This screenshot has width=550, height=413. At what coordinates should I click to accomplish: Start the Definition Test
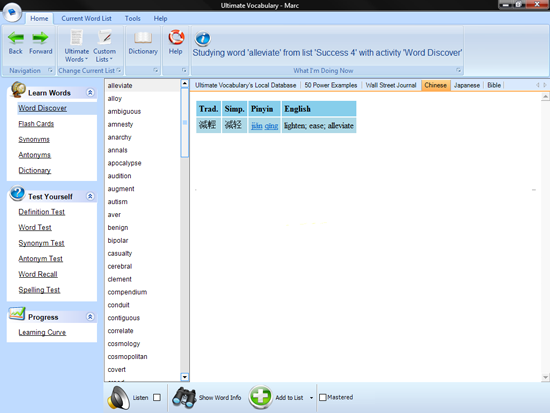[42, 212]
